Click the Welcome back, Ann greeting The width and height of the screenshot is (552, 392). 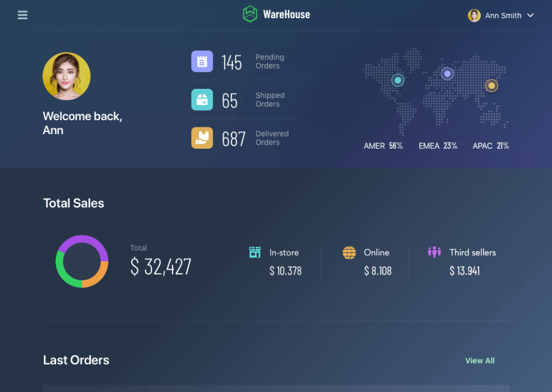(x=82, y=123)
